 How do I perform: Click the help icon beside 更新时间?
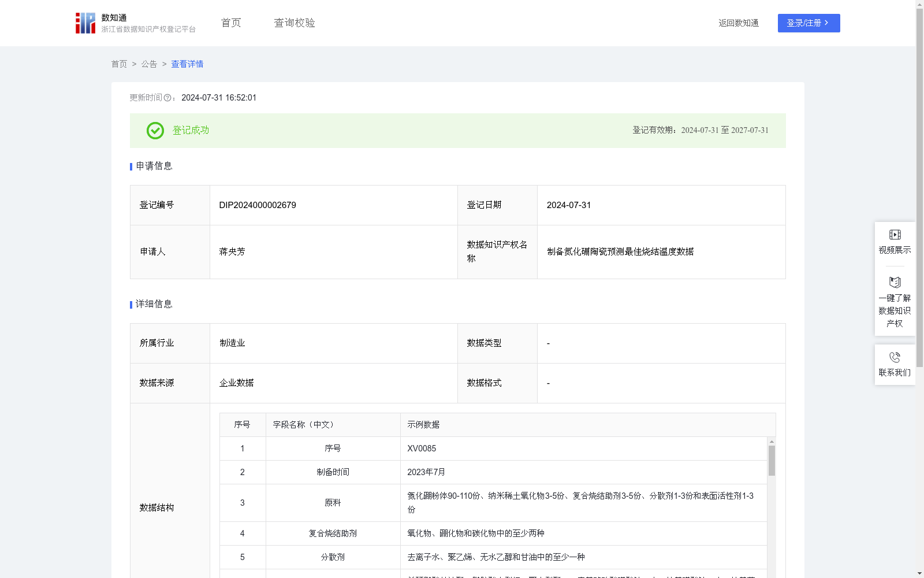167,98
